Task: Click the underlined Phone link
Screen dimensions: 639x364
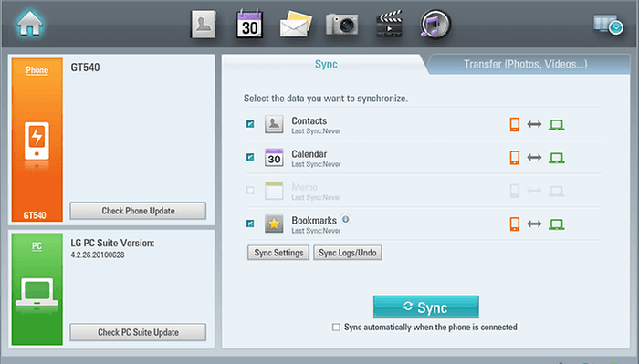Action: 37,70
